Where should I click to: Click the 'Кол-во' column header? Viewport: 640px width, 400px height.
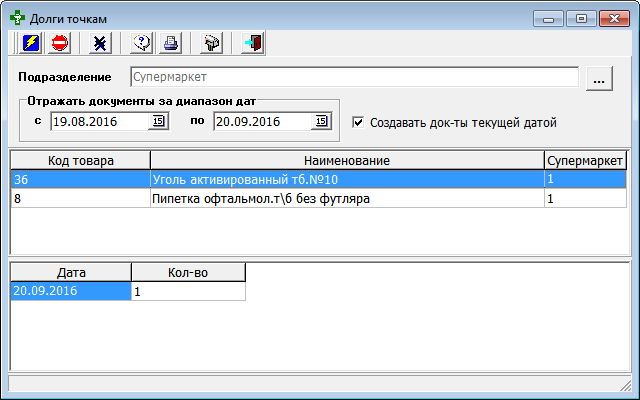click(188, 272)
